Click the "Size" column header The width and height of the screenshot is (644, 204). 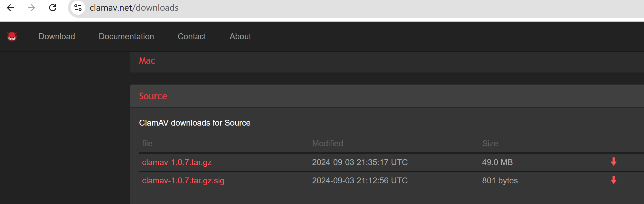[x=490, y=144]
